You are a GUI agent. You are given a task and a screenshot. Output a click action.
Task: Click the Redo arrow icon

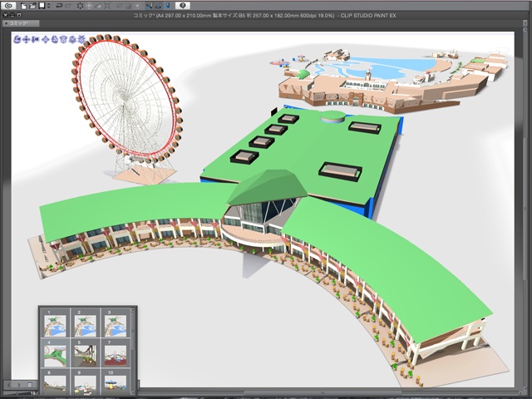click(x=68, y=6)
